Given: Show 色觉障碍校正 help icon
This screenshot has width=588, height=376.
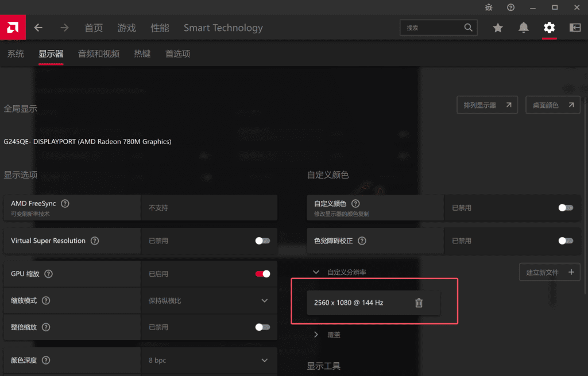Looking at the screenshot, I should (362, 241).
